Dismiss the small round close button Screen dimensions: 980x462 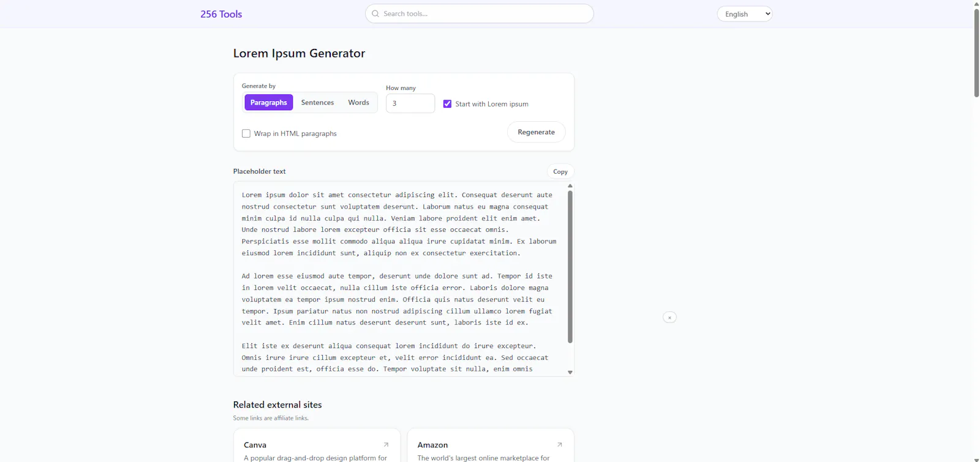point(669,318)
